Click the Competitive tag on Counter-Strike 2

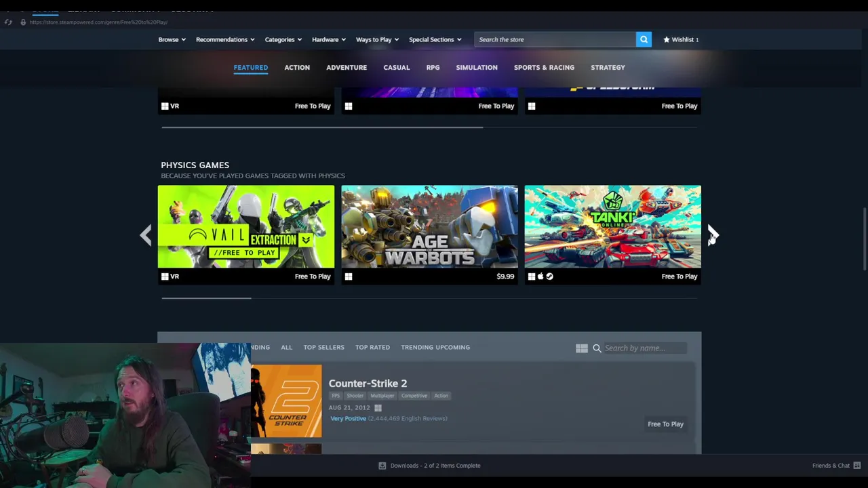pyautogui.click(x=414, y=396)
